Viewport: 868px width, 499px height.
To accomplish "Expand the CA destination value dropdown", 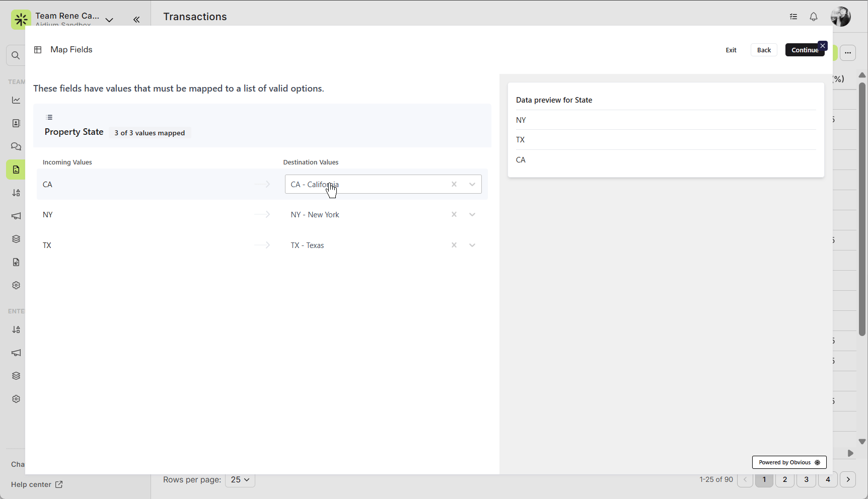I will coord(472,185).
